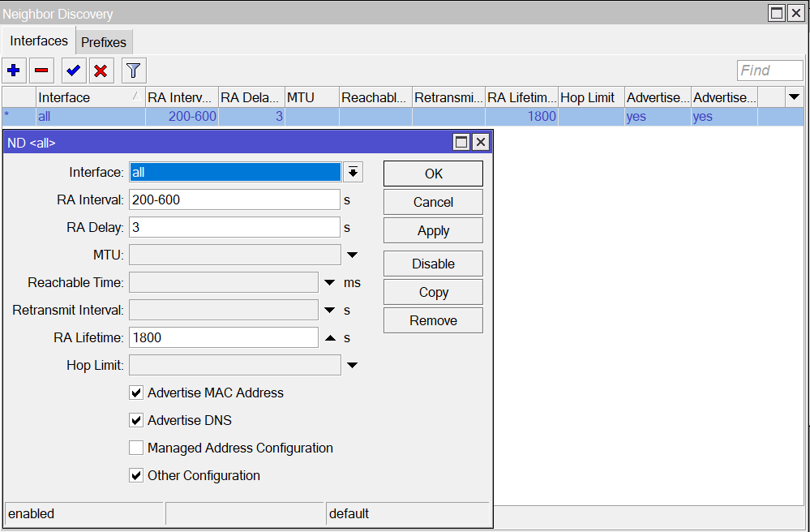Image resolution: width=810 pixels, height=532 pixels.
Task: Switch to the Prefixes tab
Action: [104, 42]
